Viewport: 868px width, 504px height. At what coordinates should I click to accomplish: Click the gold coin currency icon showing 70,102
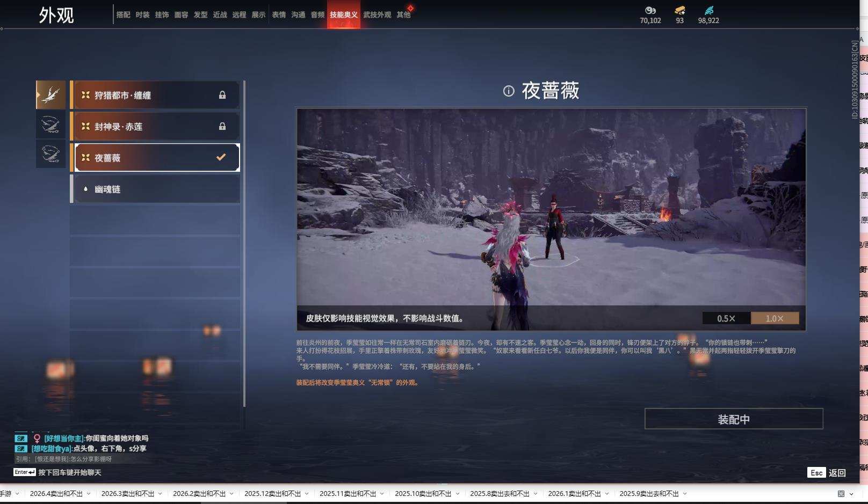coord(650,10)
